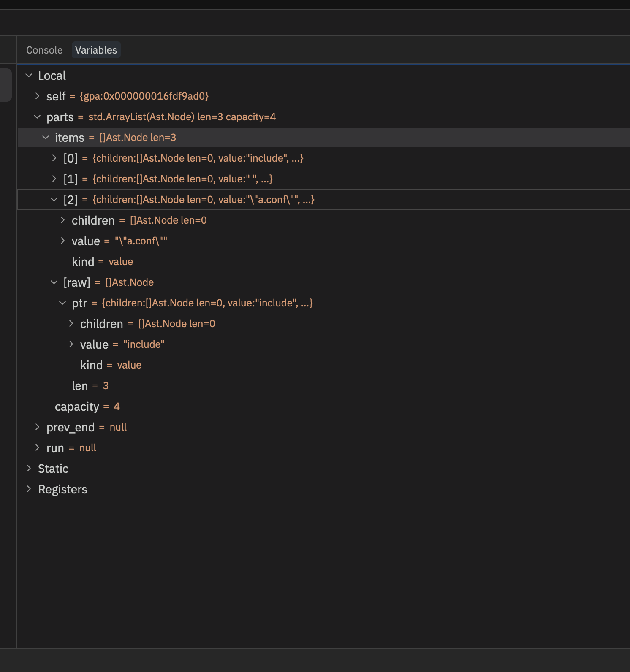The width and height of the screenshot is (630, 672).
Task: Select the Static section label
Action: (x=53, y=469)
